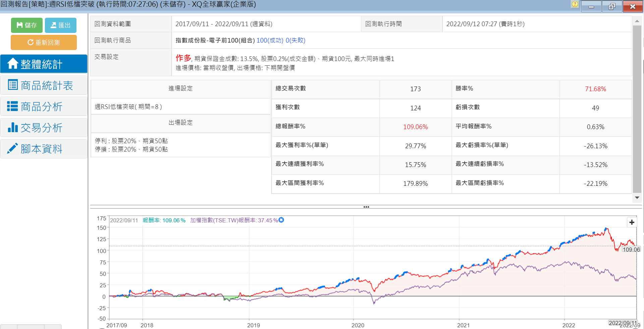Click the yellow help question-mark icon
Viewport: 644px width, 329px height.
(575, 4)
